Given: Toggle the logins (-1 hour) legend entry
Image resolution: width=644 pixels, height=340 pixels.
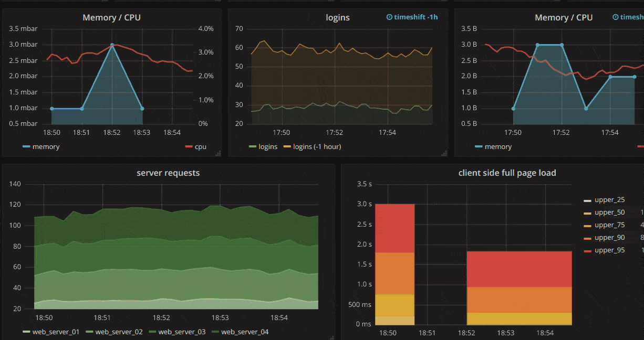Looking at the screenshot, I should coord(317,147).
